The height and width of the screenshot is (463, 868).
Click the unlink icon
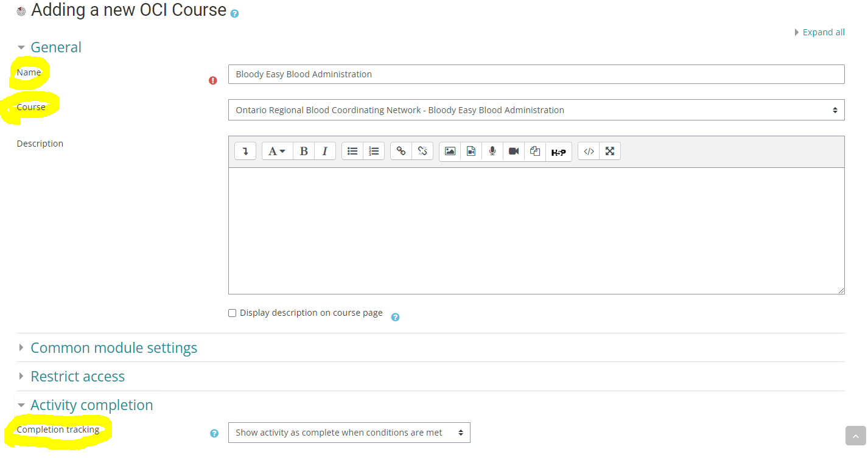[422, 151]
